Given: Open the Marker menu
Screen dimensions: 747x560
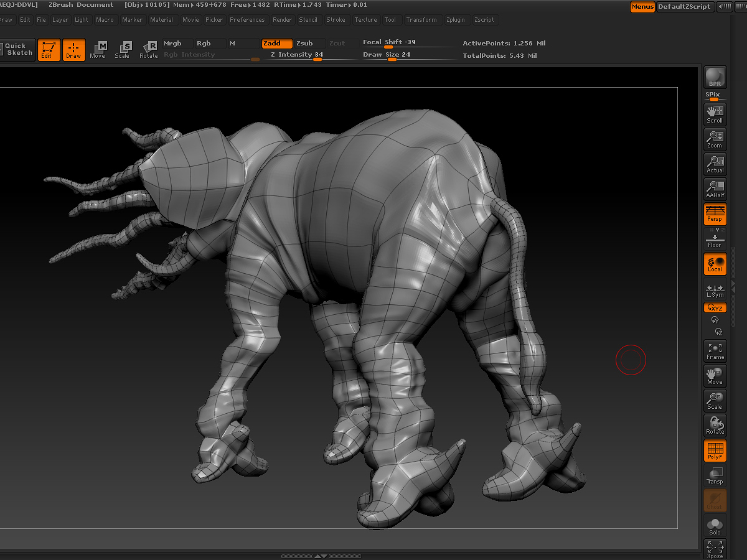Looking at the screenshot, I should (132, 20).
